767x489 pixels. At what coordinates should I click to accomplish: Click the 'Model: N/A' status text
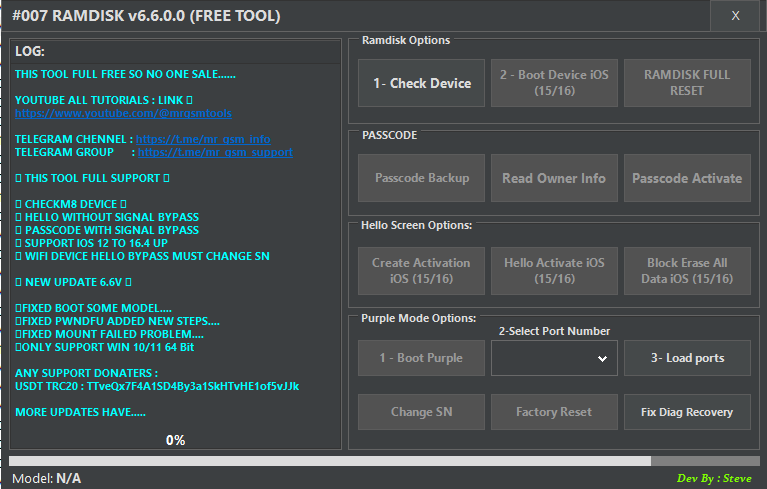point(46,478)
